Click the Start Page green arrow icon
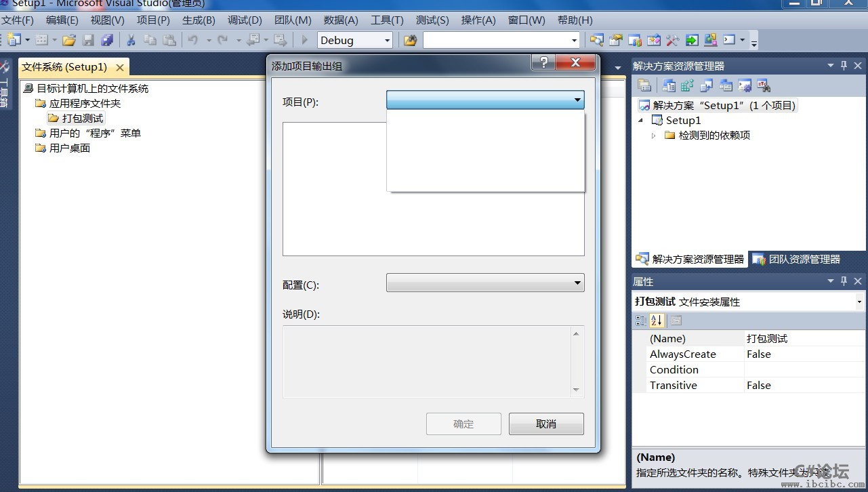Viewport: 868px width, 492px height. [691, 40]
